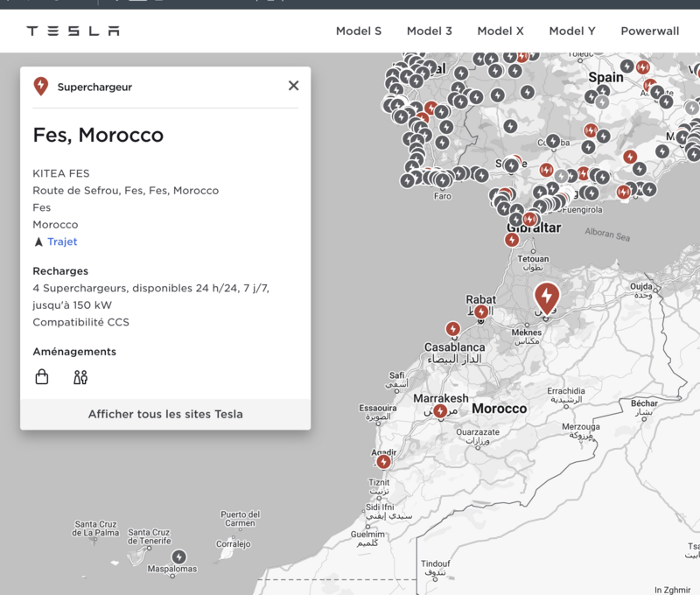Screen dimensions: 700x595
Task: Click the shopping bag amenity icon
Action: (42, 377)
